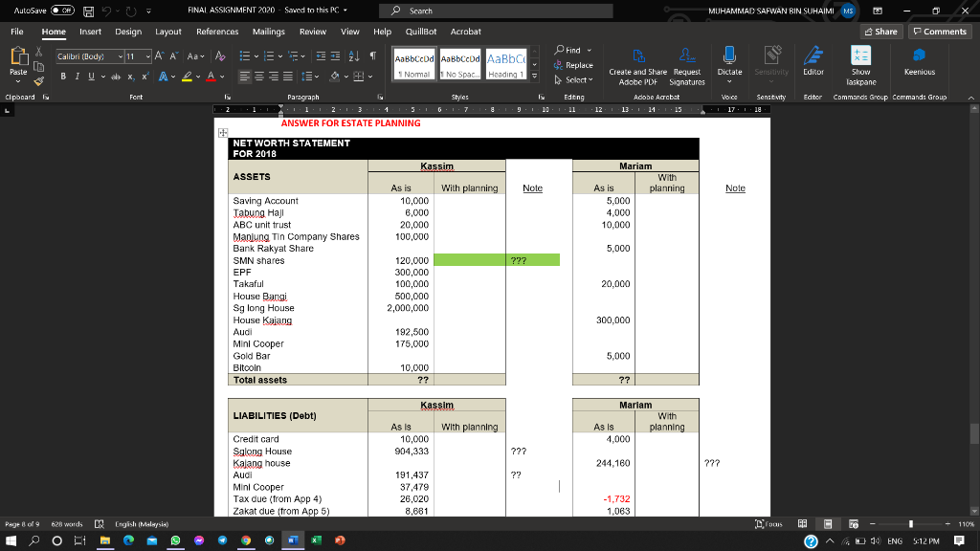The height and width of the screenshot is (551, 980).
Task: Open the Insert ribbon tab
Action: [x=90, y=32]
